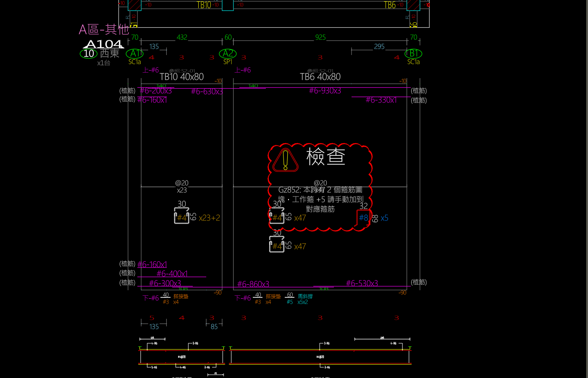Click the '西東' direction text

coord(110,53)
